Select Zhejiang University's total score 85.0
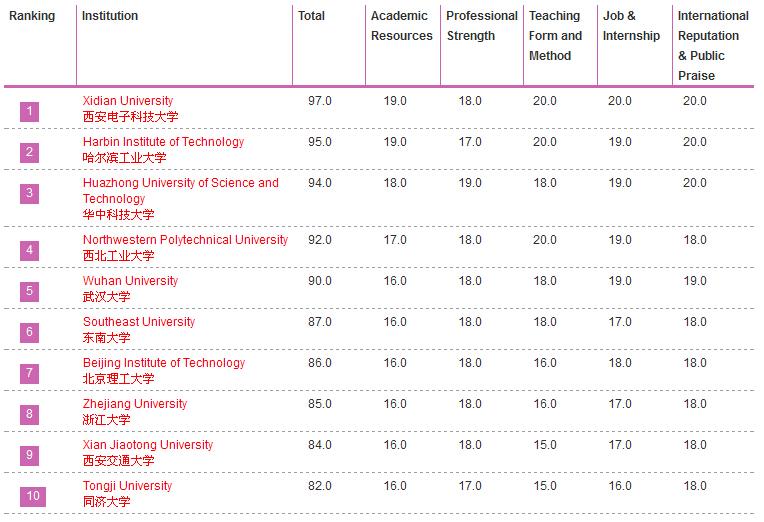 click(320, 404)
